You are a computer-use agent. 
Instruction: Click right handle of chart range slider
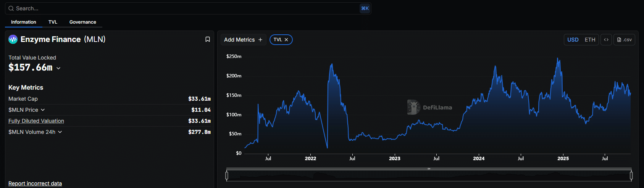631,175
